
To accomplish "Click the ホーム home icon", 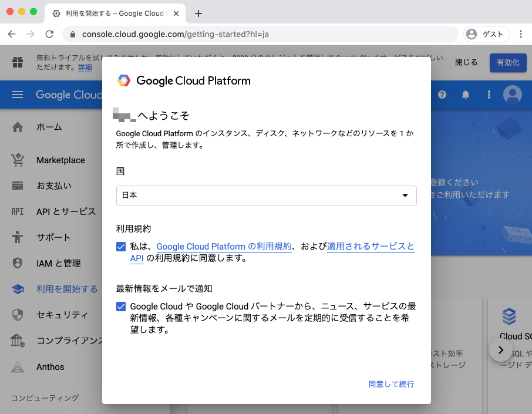I will 18,127.
